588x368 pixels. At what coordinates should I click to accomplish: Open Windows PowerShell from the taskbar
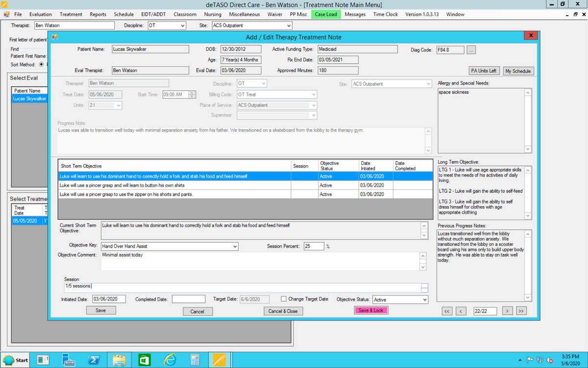click(x=94, y=360)
